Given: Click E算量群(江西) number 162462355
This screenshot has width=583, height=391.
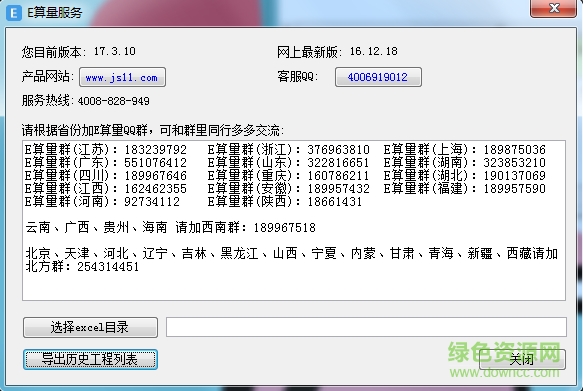Looking at the screenshot, I should tap(155, 189).
